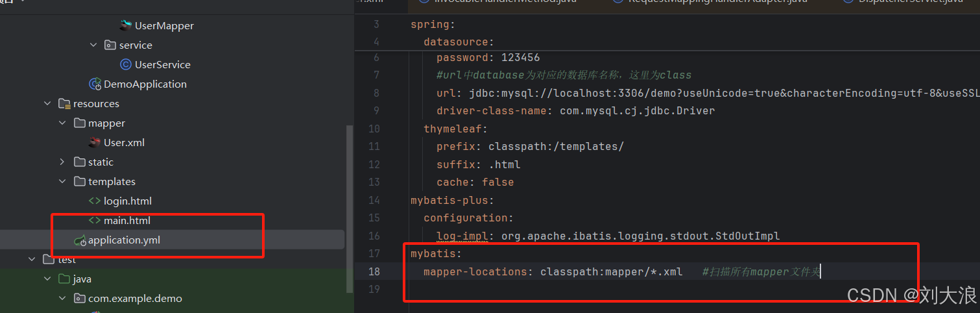
Task: Click gutter line number 14
Action: (374, 200)
